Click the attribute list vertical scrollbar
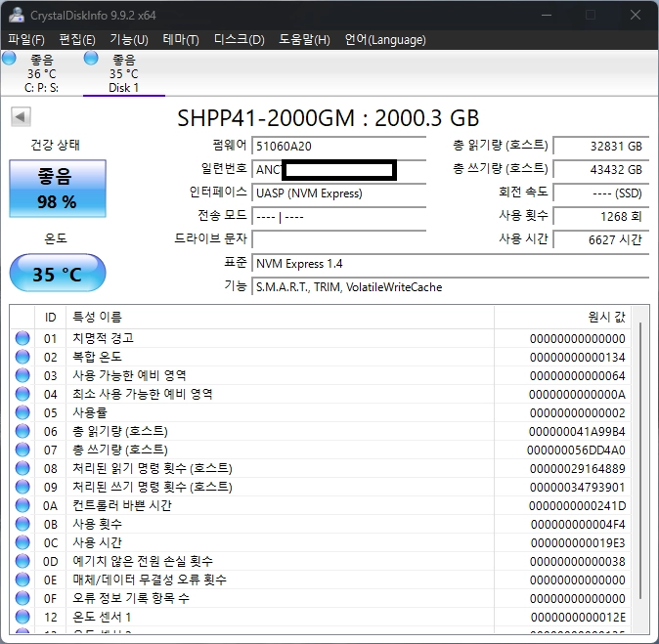Screen dimensions: 659x644 coord(640,460)
